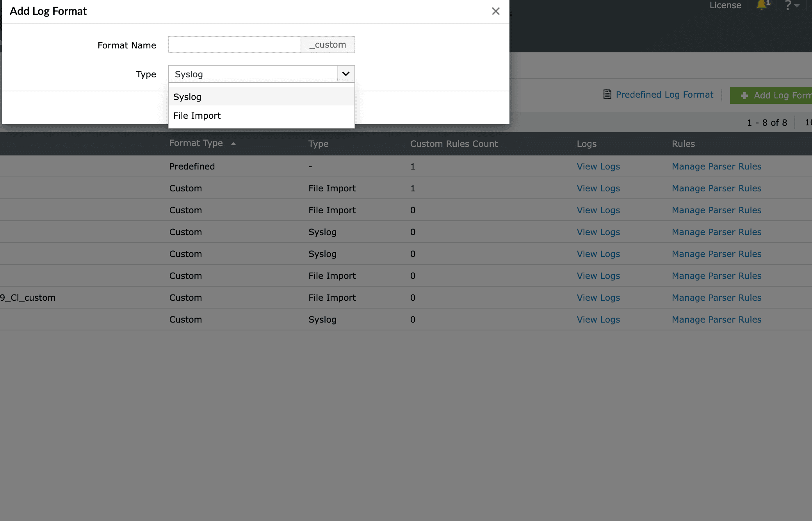Select Syslog in the Type dropdown list
Screen dimensions: 812x521
(187, 96)
